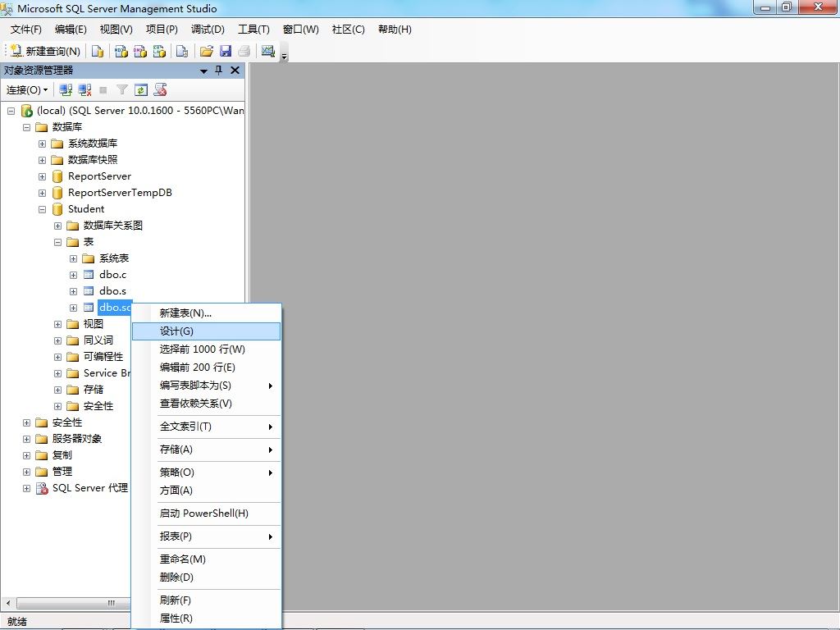The height and width of the screenshot is (630, 840).
Task: Select the SQL Server 代理 agent icon
Action: (x=42, y=488)
